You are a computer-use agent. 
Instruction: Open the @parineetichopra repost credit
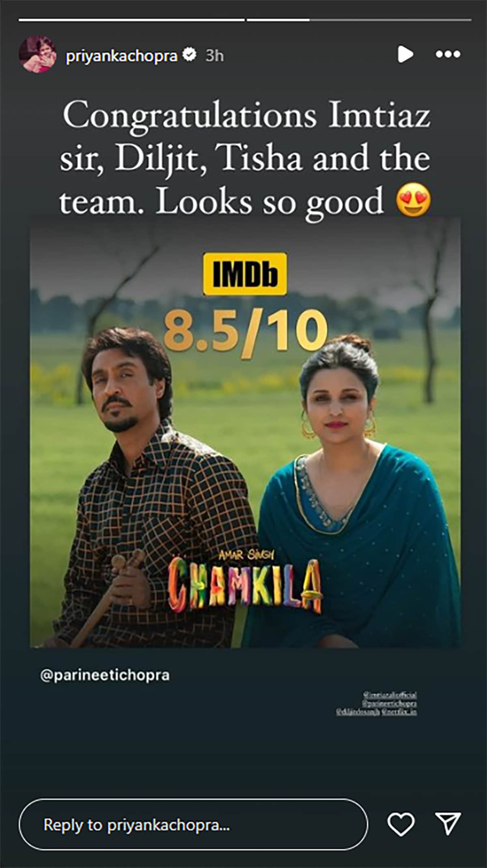105,676
